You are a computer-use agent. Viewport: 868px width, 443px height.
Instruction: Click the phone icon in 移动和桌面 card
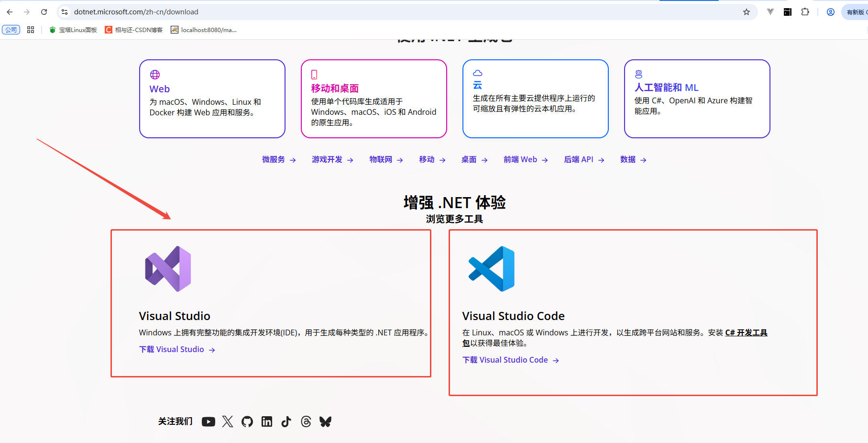point(314,75)
